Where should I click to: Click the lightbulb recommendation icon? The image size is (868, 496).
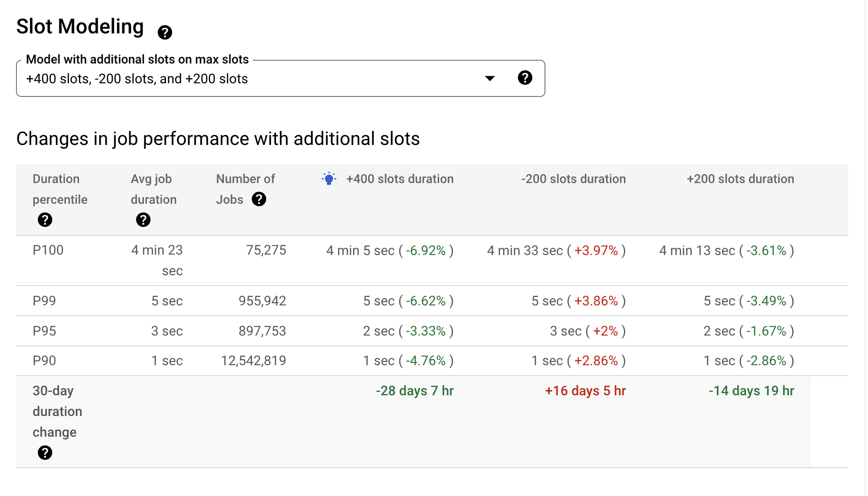point(329,179)
